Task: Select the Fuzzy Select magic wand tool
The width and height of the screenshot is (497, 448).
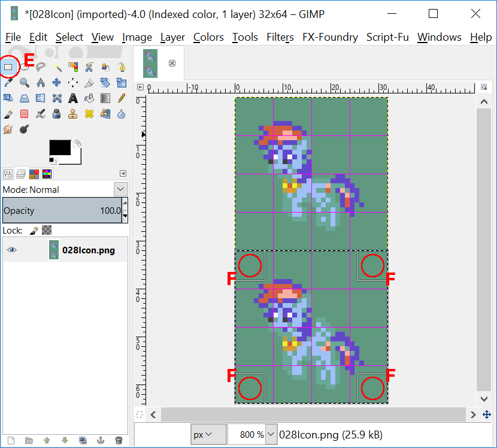Action: coord(57,66)
